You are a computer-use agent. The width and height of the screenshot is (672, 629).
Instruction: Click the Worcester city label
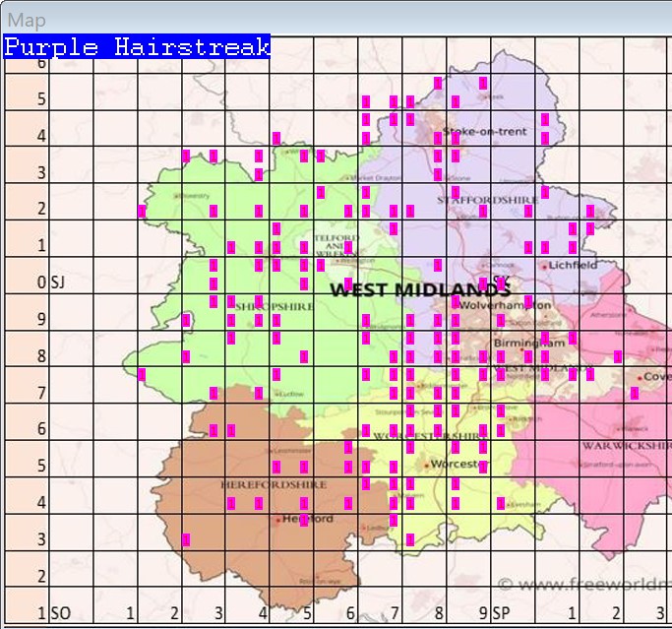coord(455,463)
